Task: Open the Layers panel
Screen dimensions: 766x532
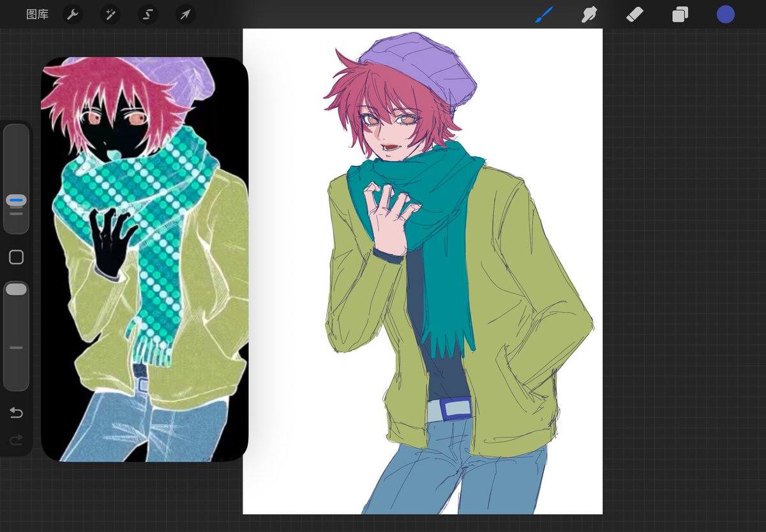Action: click(680, 15)
